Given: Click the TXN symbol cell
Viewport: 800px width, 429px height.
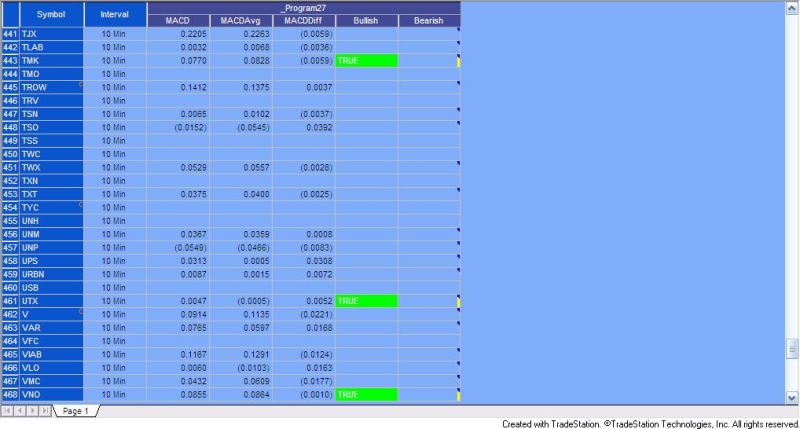Looking at the screenshot, I should [x=51, y=181].
